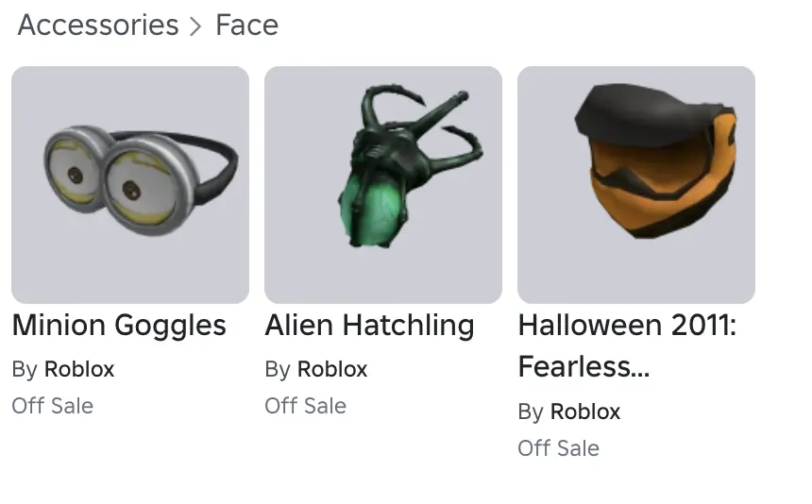Select Face in the breadcrumb
The image size is (812, 504).
click(x=246, y=25)
